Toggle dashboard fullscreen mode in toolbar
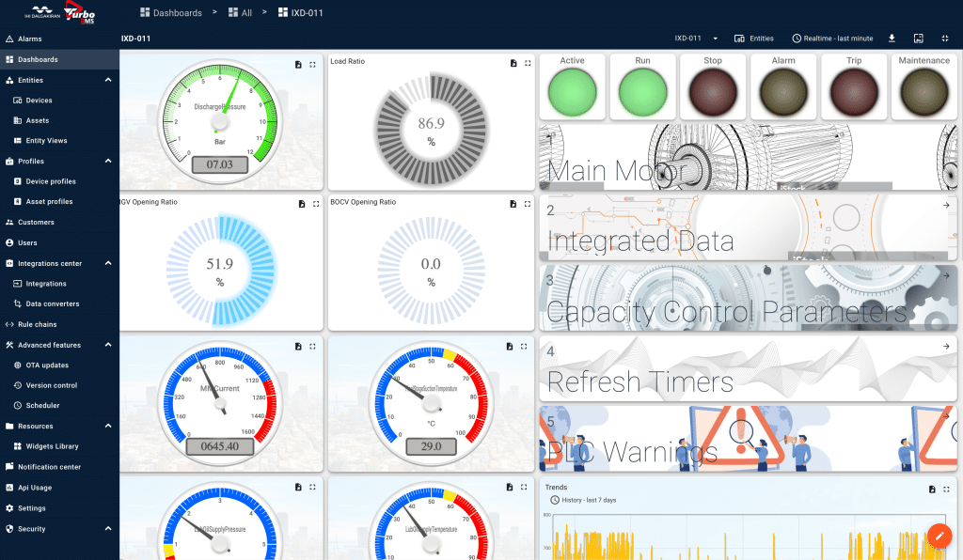 click(944, 39)
